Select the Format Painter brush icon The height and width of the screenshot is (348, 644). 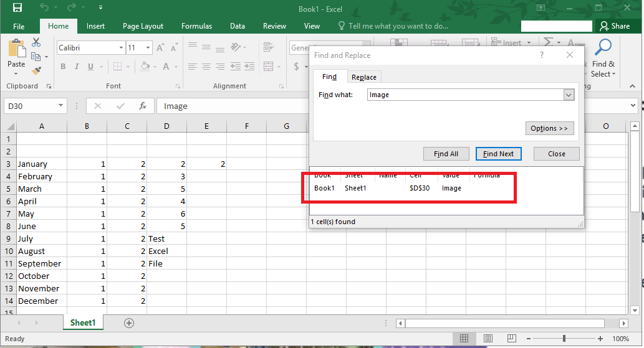click(36, 71)
